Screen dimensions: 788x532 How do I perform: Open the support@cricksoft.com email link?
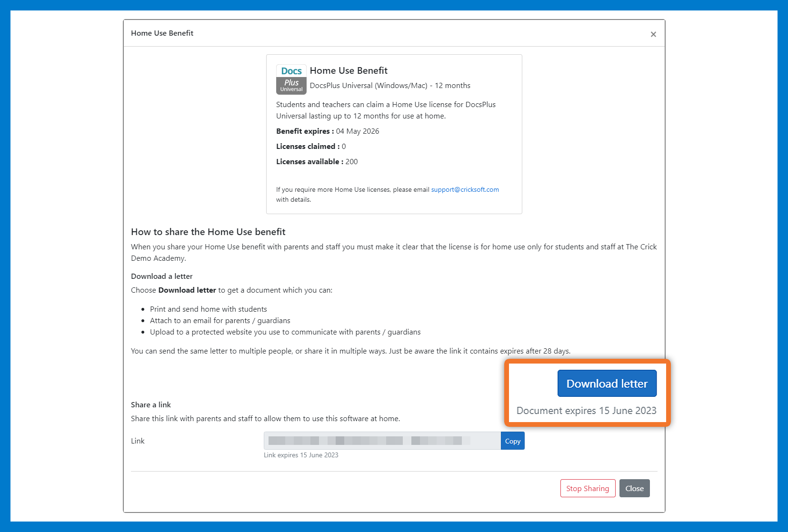coord(465,189)
